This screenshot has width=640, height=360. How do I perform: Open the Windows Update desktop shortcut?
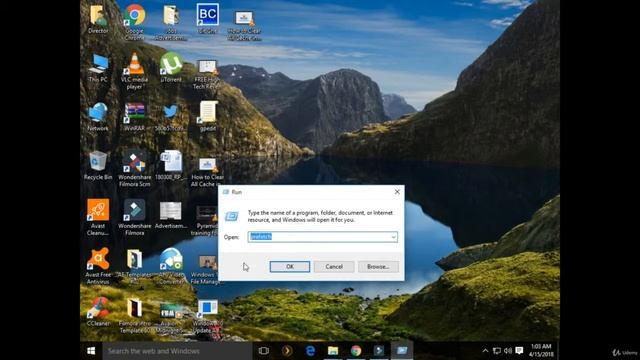207,316
